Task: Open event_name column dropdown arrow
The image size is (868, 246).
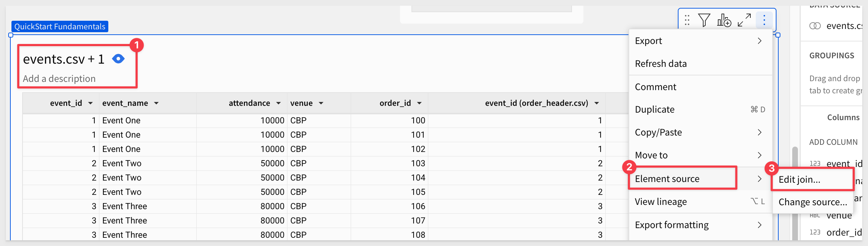Action: click(x=156, y=103)
